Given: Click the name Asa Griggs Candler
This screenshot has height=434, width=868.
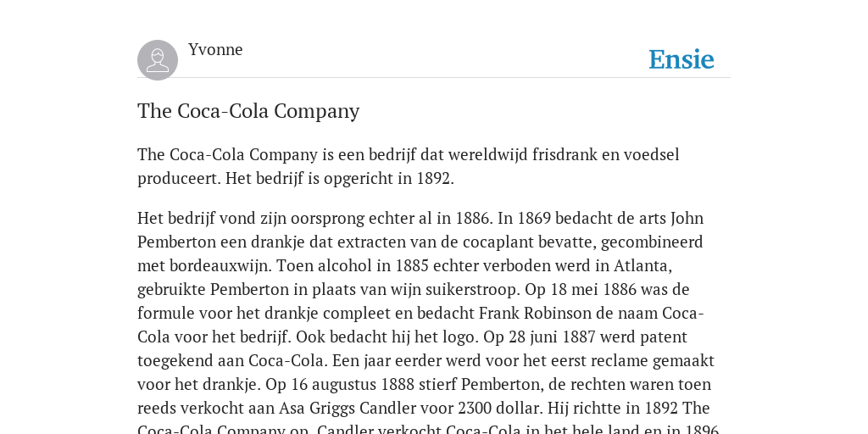Looking at the screenshot, I should click(347, 409).
